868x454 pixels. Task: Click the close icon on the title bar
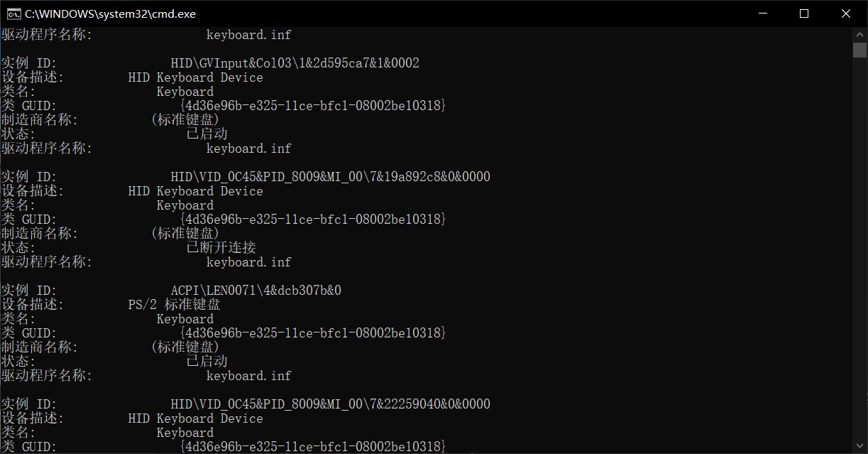click(846, 13)
